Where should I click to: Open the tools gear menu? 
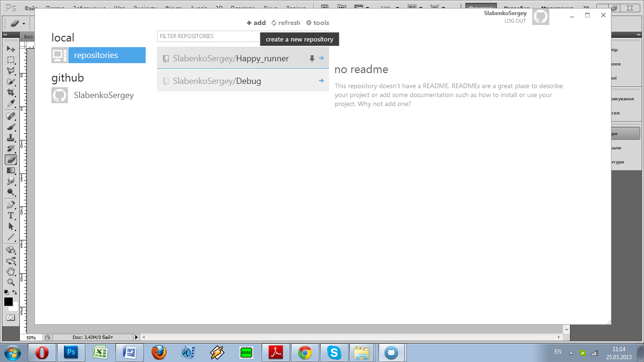click(317, 23)
